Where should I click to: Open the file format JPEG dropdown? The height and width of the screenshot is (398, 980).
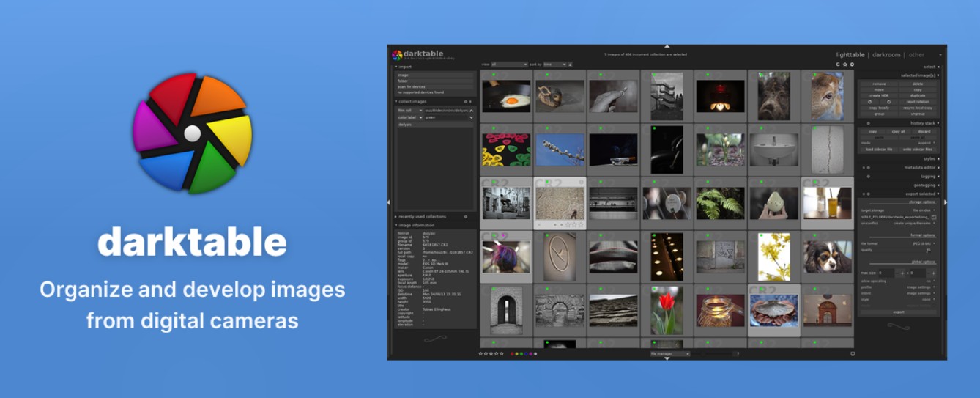(x=898, y=243)
